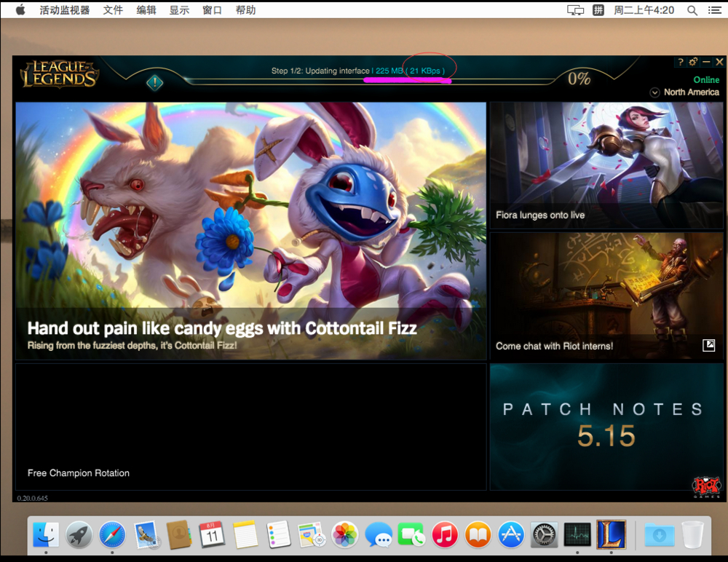Click the version number 0.20.0.645
The width and height of the screenshot is (728, 562).
pyautogui.click(x=33, y=498)
